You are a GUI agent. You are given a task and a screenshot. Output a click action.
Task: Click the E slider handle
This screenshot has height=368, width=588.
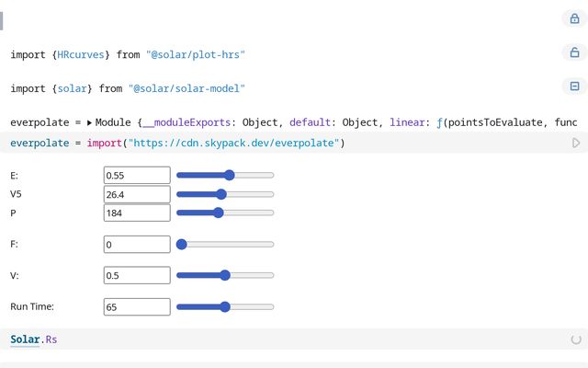(x=229, y=175)
